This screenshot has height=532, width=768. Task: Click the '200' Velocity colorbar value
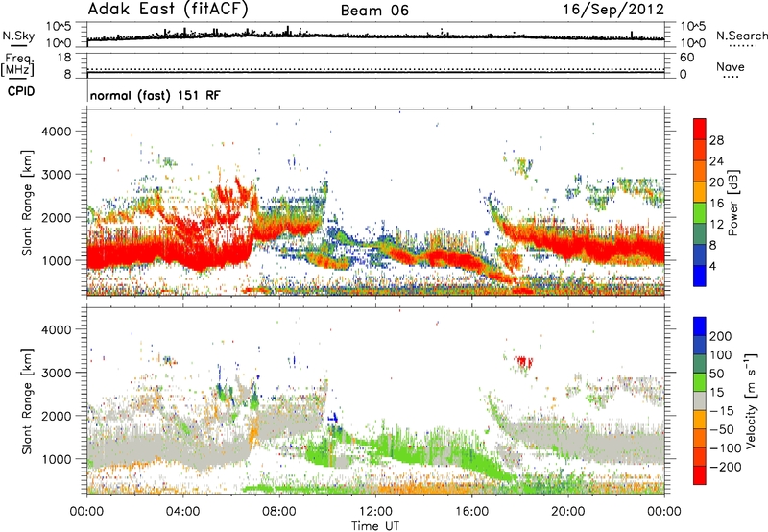coord(721,336)
